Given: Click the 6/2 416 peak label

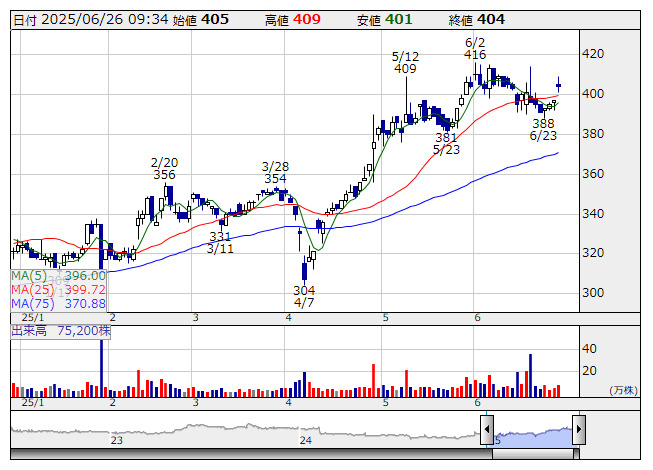Looking at the screenshot, I should (x=475, y=48).
